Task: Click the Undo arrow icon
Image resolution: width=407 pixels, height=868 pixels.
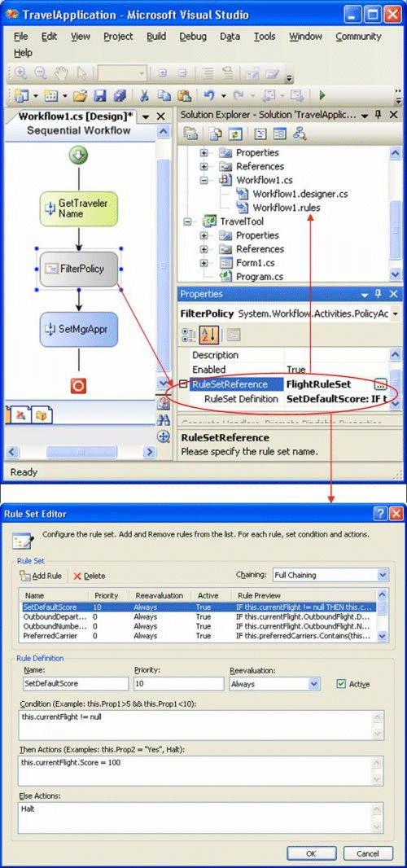Action: tap(208, 96)
